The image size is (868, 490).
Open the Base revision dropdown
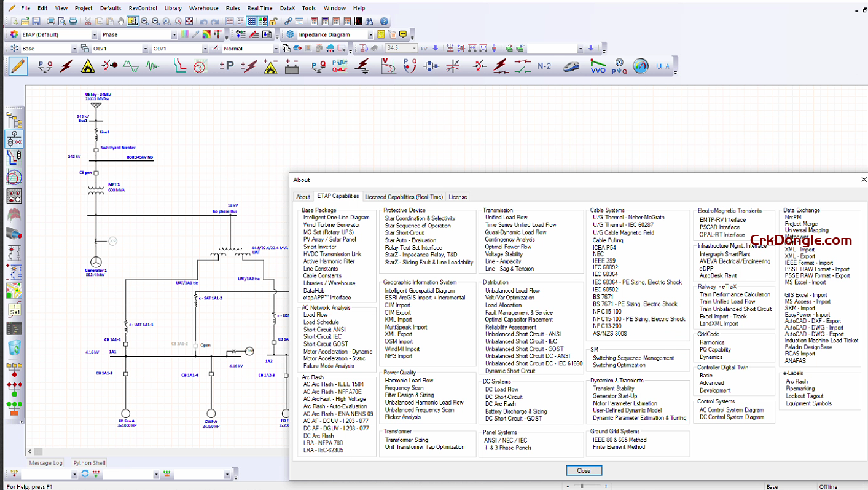pyautogui.click(x=75, y=48)
